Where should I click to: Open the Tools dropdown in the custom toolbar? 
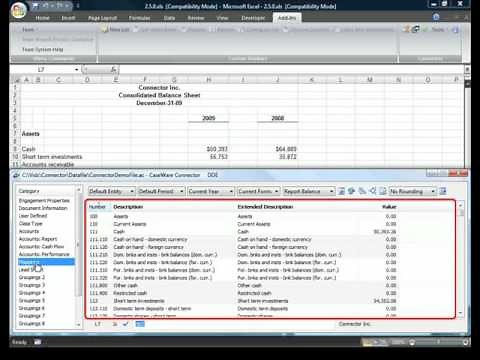pos(439,30)
